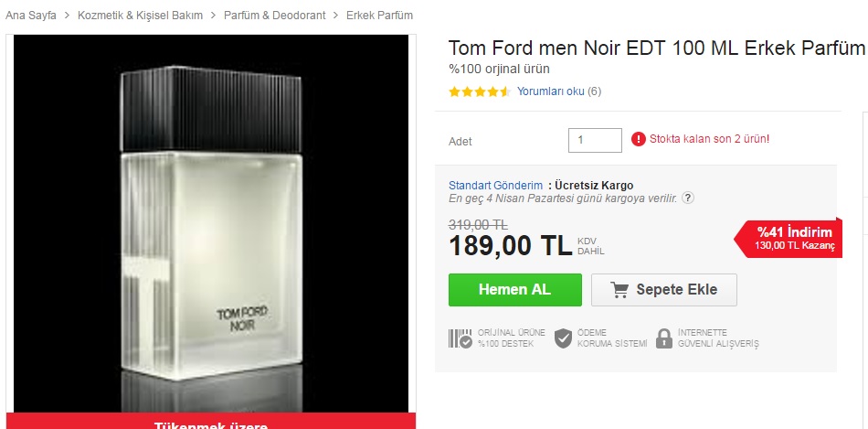Click the Hemen AL green button
868x429 pixels.
click(x=514, y=290)
